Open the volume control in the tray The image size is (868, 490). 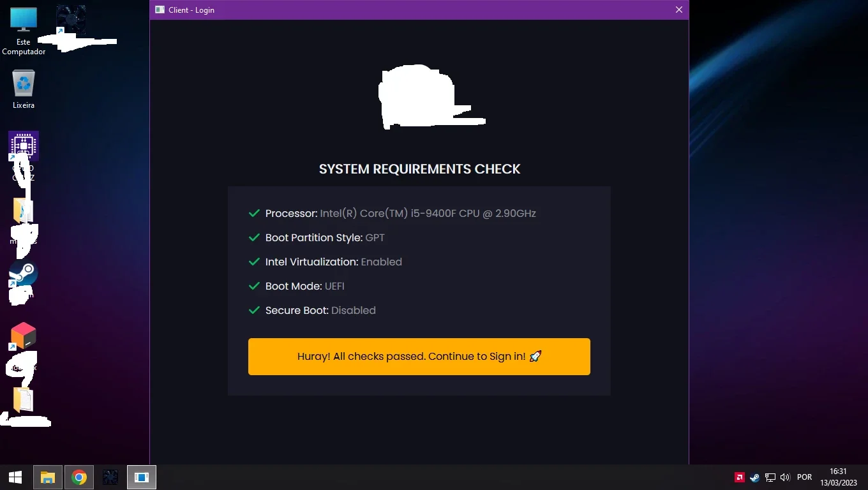tap(785, 477)
